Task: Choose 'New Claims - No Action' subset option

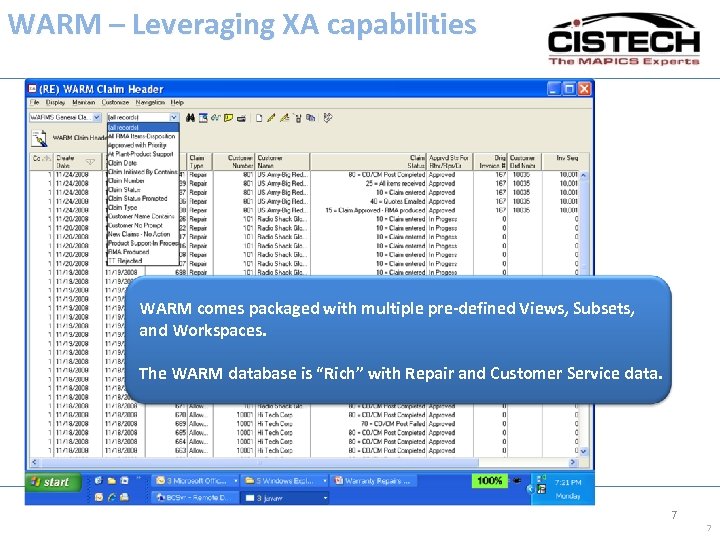Action: pyautogui.click(x=143, y=234)
